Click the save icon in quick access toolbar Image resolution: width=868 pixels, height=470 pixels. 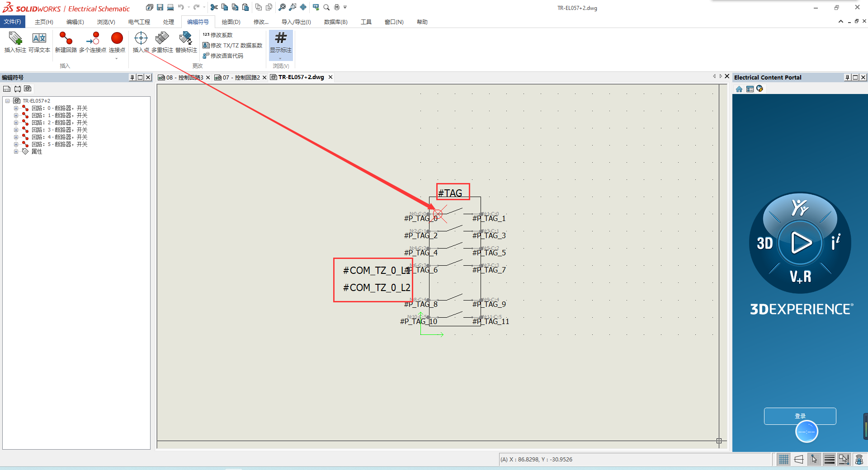pyautogui.click(x=160, y=7)
